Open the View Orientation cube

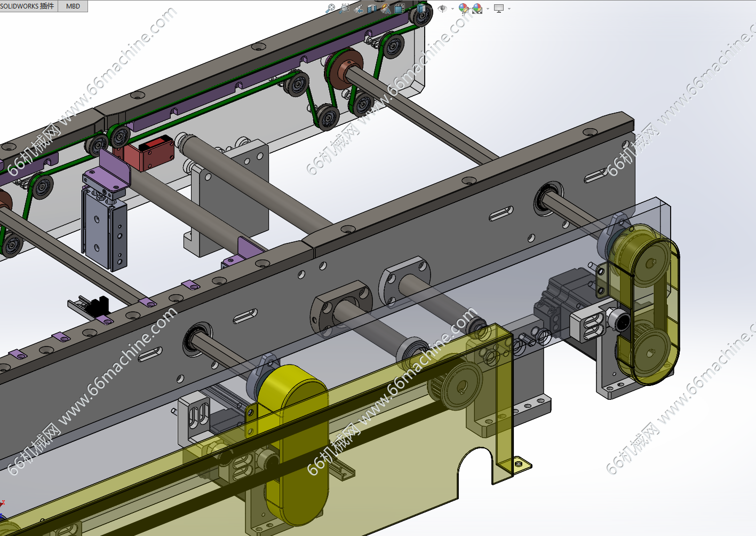[400, 8]
